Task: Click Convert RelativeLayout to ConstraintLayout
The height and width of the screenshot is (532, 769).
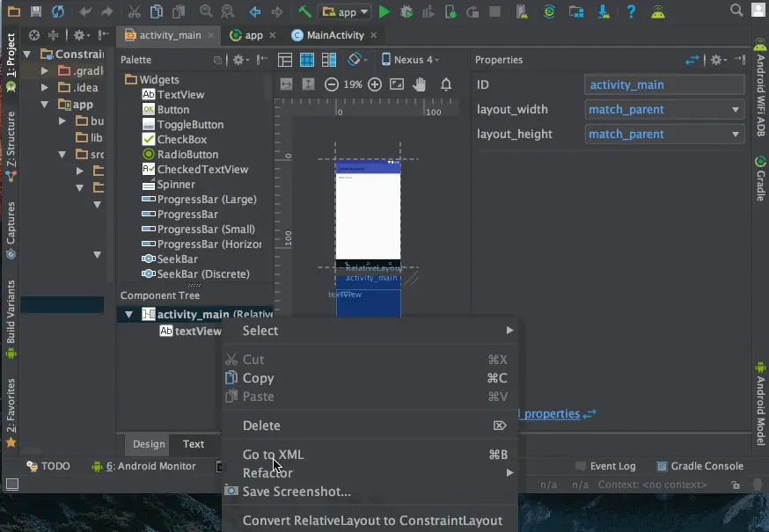Action: tap(372, 521)
